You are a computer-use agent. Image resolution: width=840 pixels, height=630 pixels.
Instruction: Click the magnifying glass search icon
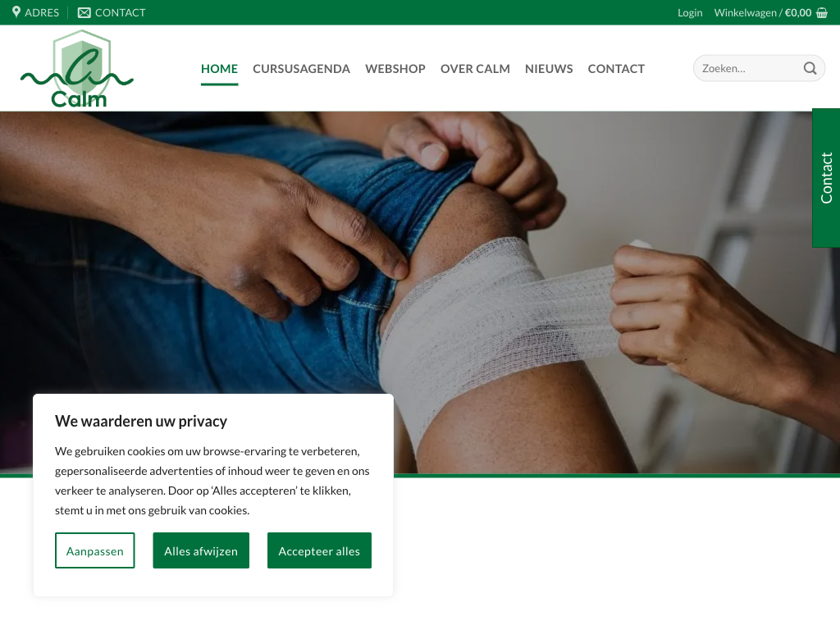click(x=810, y=68)
